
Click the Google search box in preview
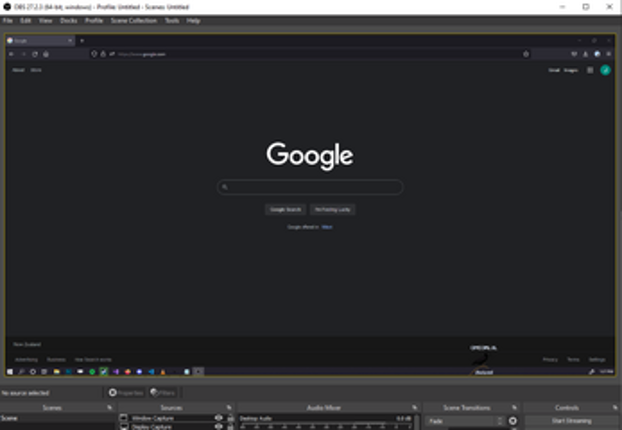point(310,187)
